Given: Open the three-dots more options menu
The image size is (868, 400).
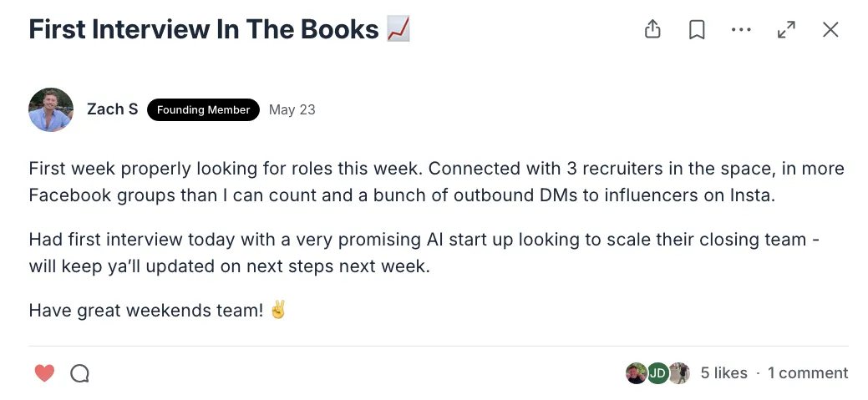Looking at the screenshot, I should (x=741, y=30).
